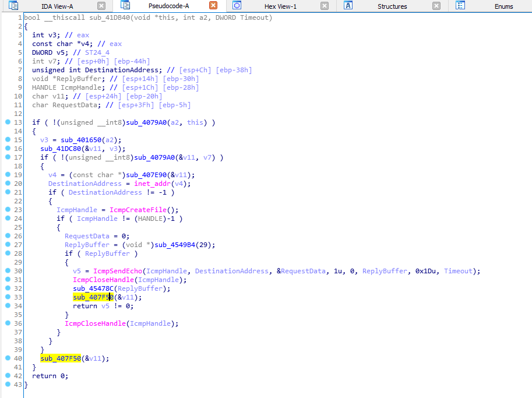This screenshot has height=398, width=532.
Task: Select the 'HANDLE IcmpHandle' declaration
Action: point(69,87)
